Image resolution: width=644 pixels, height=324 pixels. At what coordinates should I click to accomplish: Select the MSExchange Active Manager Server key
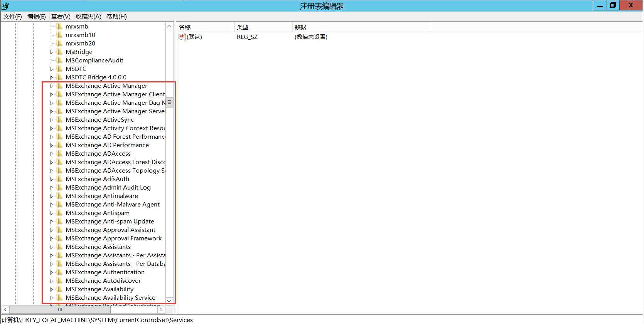[116, 111]
